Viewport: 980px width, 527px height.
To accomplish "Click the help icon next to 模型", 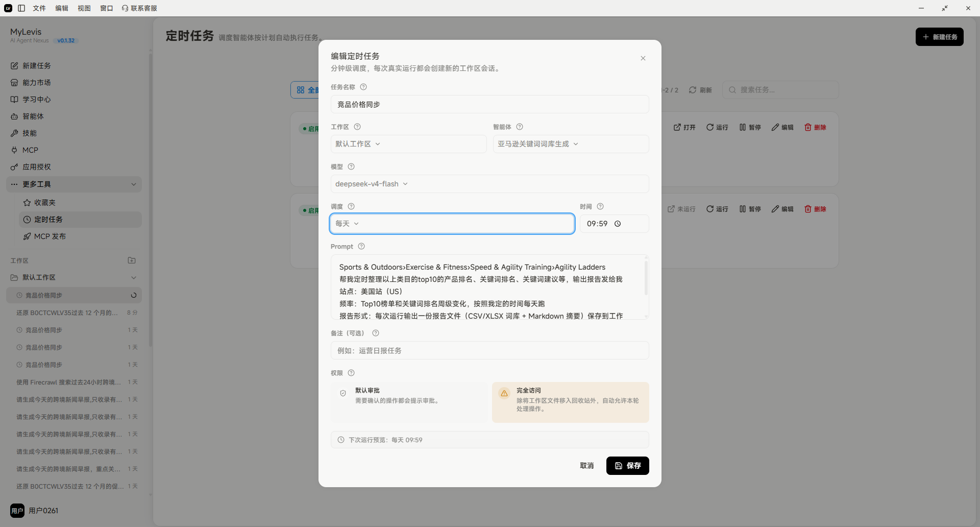I will [x=351, y=166].
